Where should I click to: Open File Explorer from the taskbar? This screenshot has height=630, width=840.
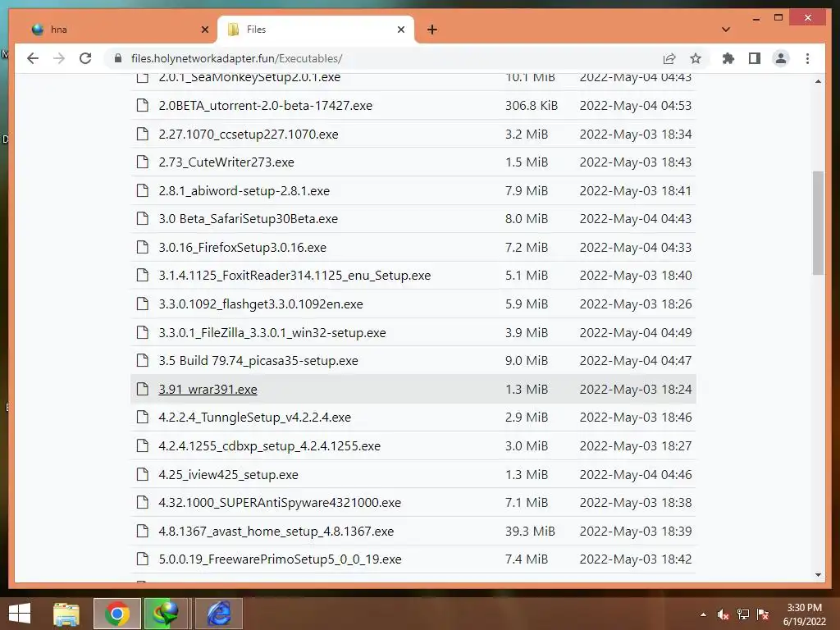[66, 614]
